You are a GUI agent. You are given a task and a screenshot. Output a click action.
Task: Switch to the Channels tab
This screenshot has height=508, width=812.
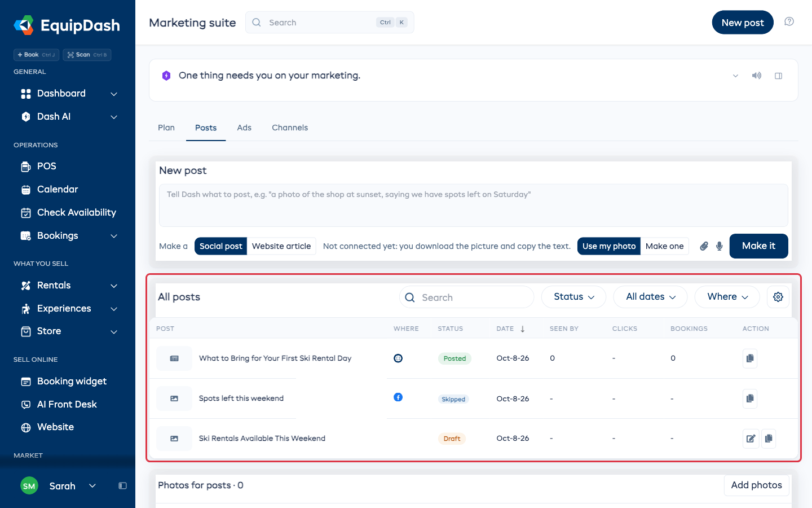(290, 128)
